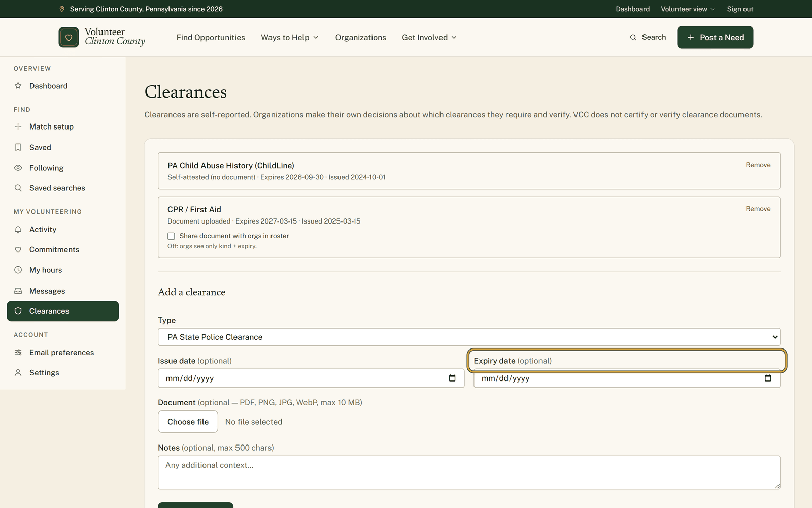This screenshot has height=508, width=812.
Task: Click the 'Off: orgs see only kind + expiry.' note
Action: tap(212, 246)
